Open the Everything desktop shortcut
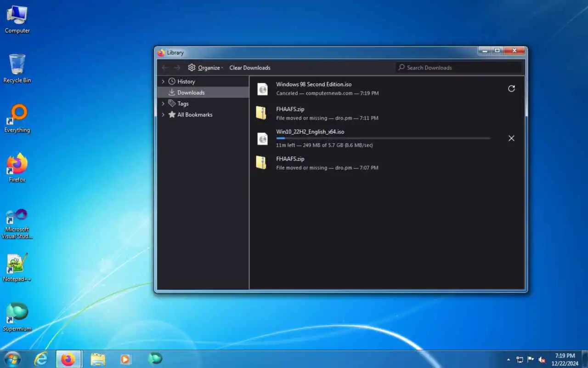Screen dimensions: 588x368 [17, 118]
